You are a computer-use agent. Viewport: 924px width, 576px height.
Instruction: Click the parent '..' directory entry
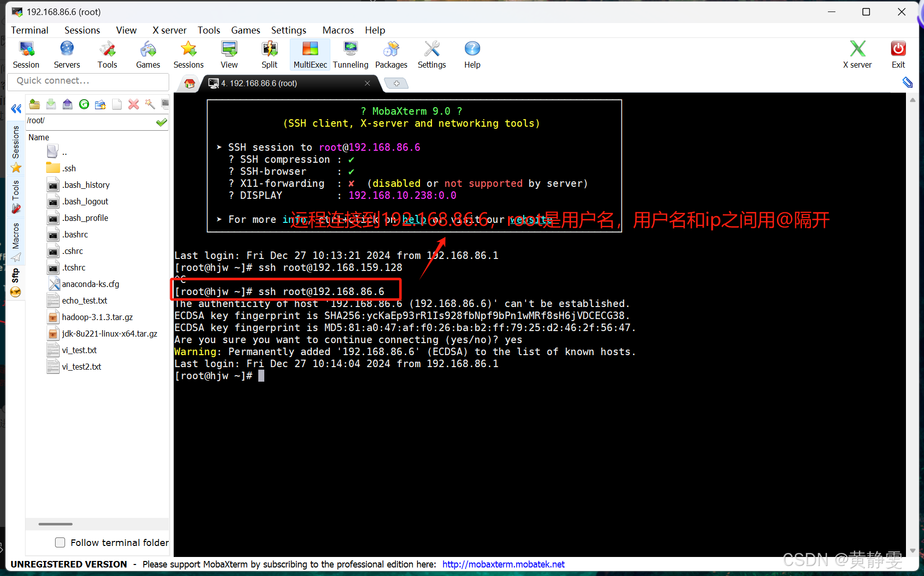[57, 152]
